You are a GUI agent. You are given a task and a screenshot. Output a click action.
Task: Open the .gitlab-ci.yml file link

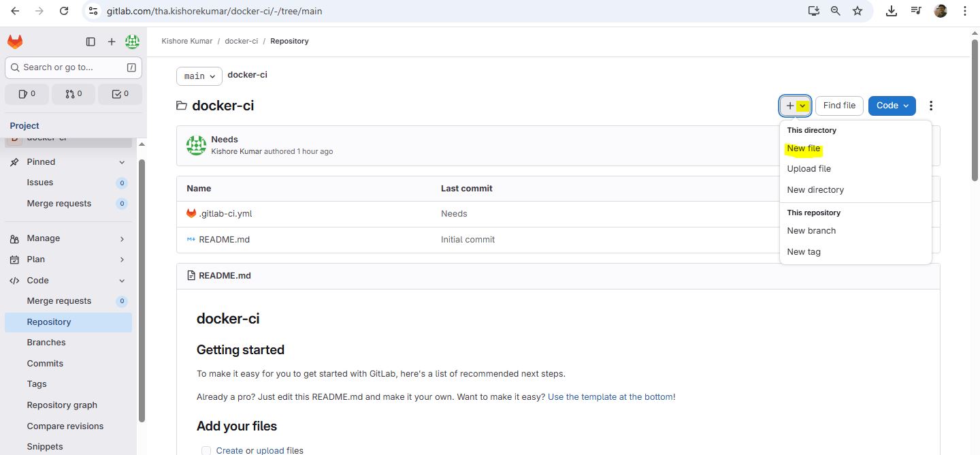click(225, 214)
